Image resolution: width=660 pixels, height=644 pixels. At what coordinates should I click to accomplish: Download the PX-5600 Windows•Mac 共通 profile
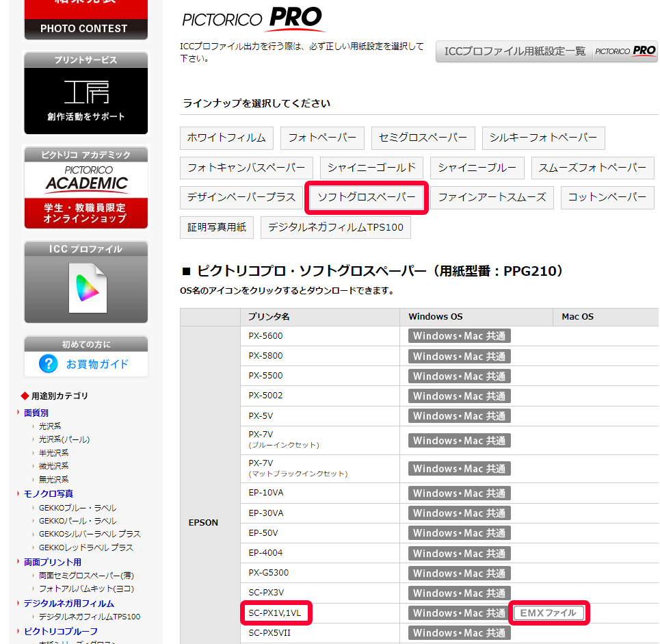459,336
